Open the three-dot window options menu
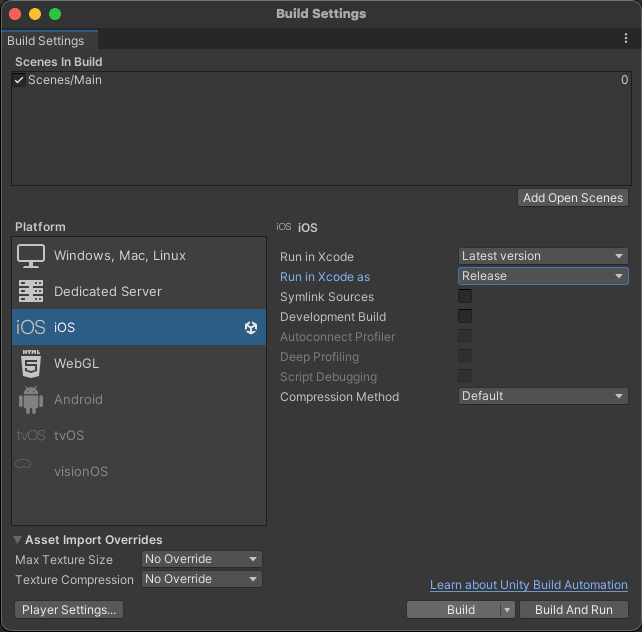This screenshot has height=632, width=642. tap(626, 38)
